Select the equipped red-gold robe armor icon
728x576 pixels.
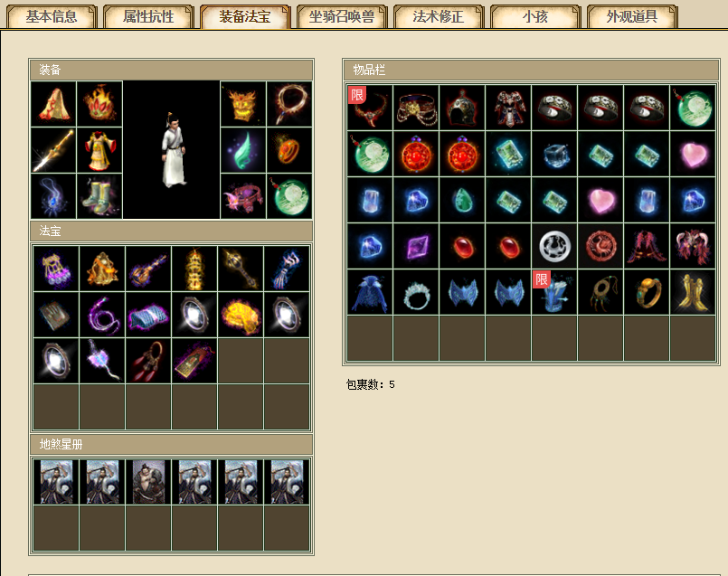[x=99, y=150]
